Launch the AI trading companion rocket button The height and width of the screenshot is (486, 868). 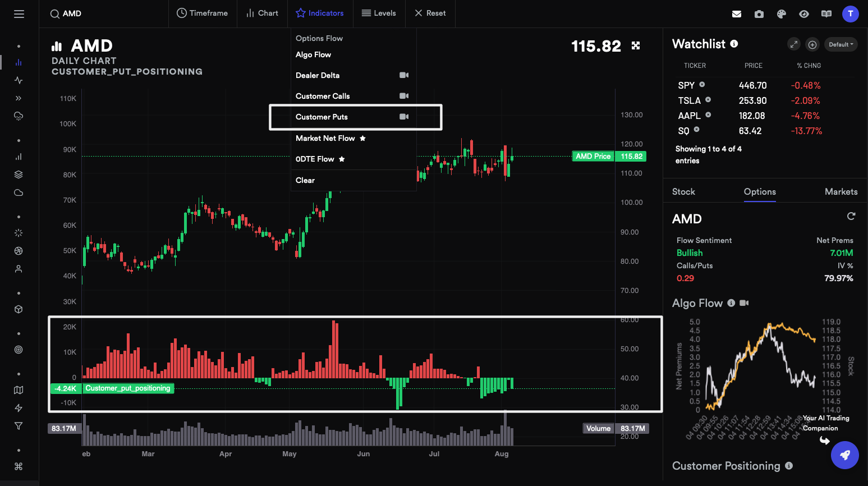point(844,455)
